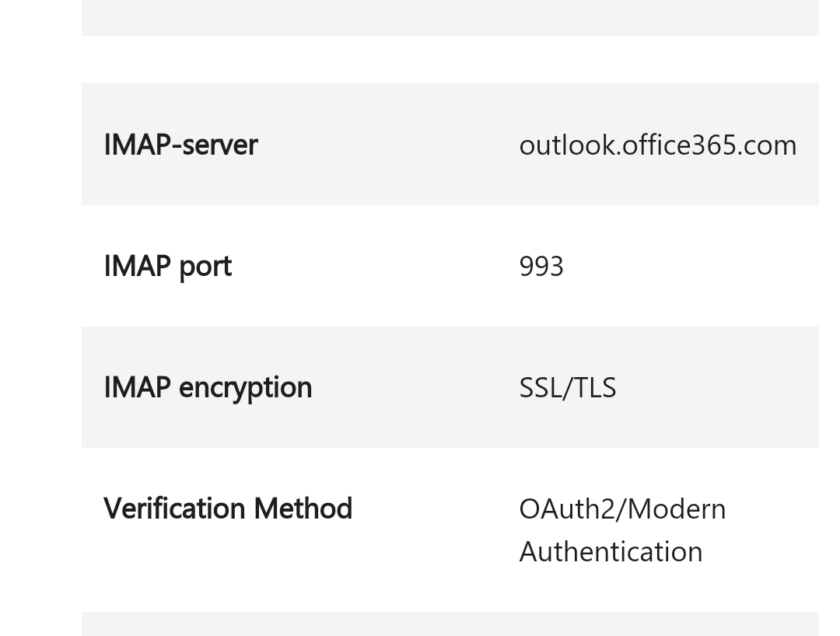Click the word Authentication on the second line
840x636 pixels.
click(x=611, y=552)
